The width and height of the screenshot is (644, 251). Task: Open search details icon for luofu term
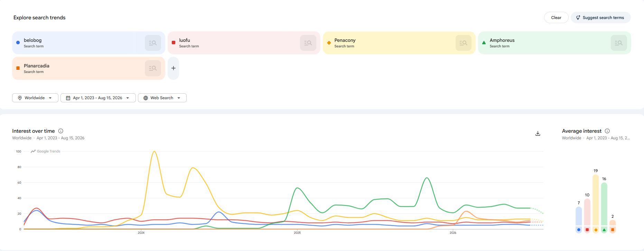(308, 43)
